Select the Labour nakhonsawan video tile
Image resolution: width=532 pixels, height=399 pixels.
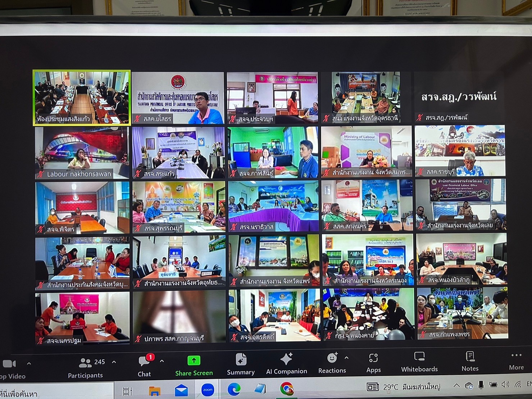coord(82,153)
